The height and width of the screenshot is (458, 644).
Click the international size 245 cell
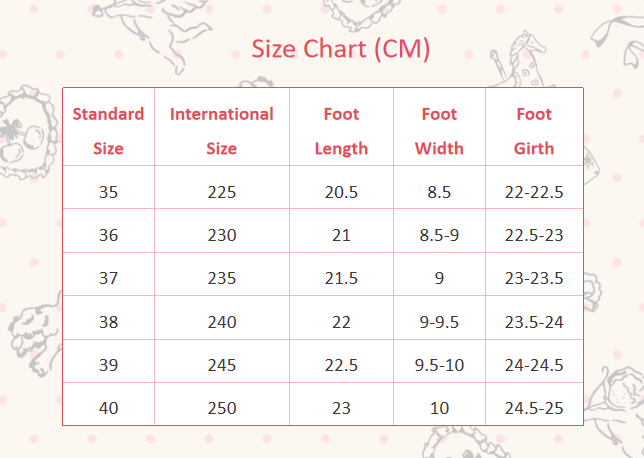tap(222, 366)
